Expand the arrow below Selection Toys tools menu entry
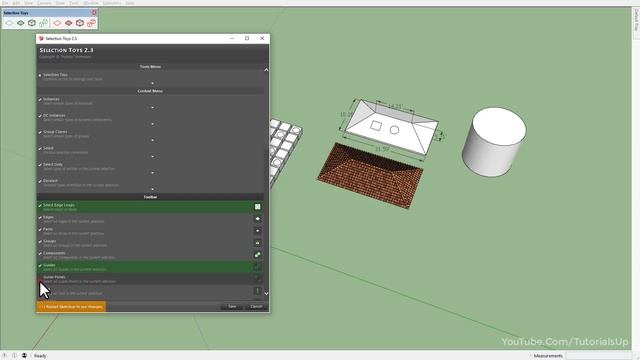Viewport: 640px width, 360px height. click(x=153, y=83)
